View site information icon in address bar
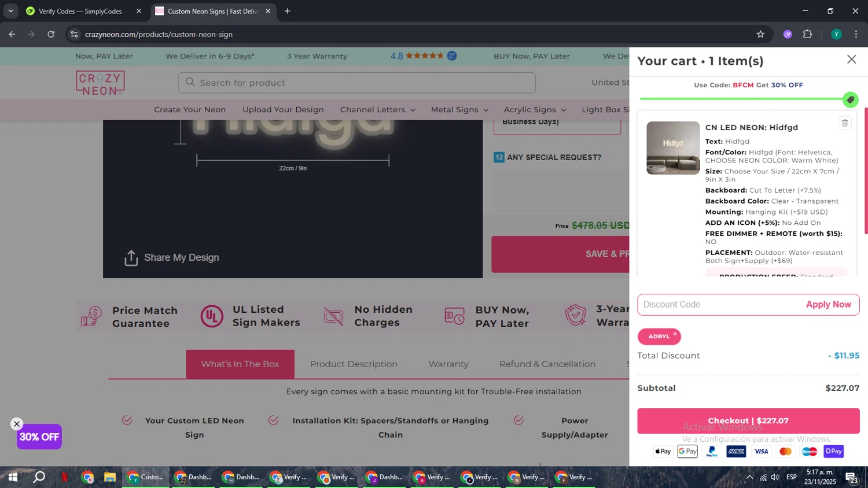The height and width of the screenshot is (488, 868). pos(74,35)
